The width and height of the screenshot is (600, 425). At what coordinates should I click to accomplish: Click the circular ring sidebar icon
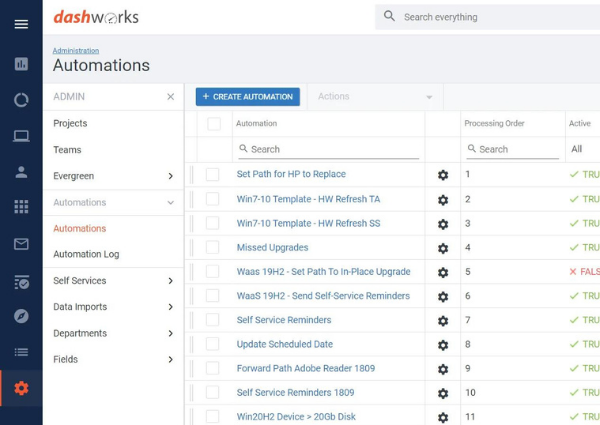point(21,100)
